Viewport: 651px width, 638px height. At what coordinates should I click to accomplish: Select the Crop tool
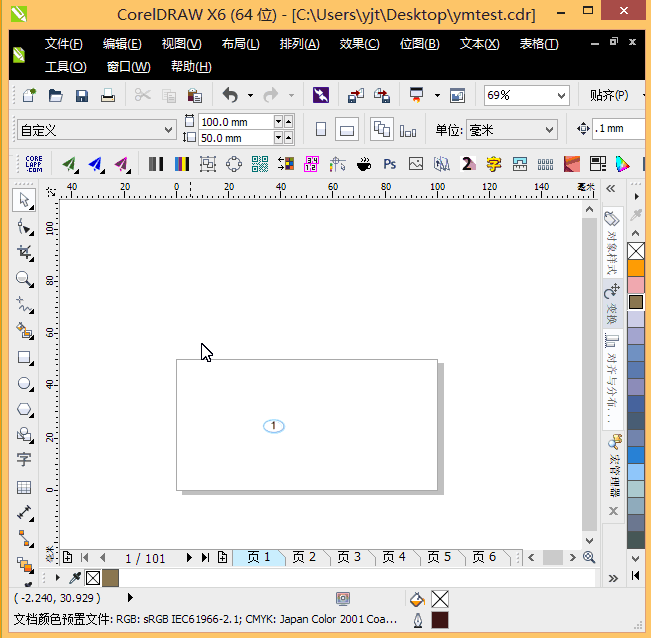pos(24,253)
